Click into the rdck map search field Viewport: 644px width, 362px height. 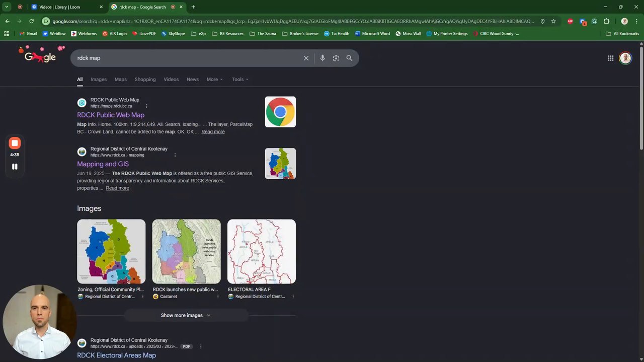[186, 58]
